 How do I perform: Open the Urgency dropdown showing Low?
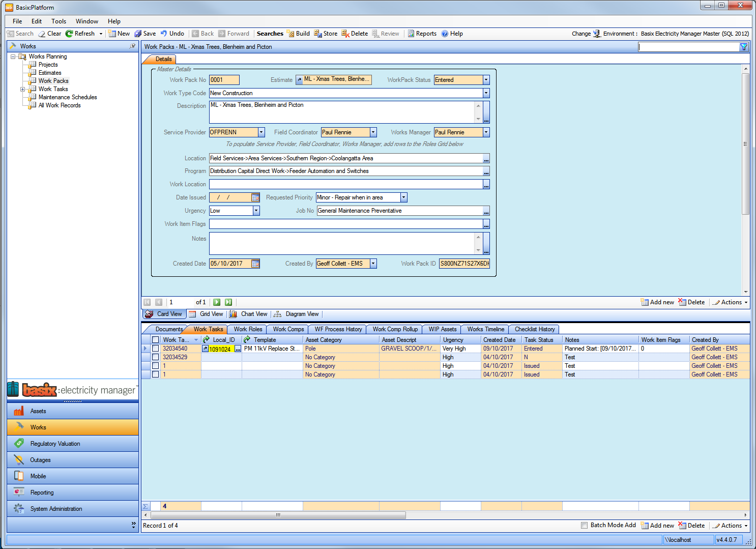[x=256, y=210]
